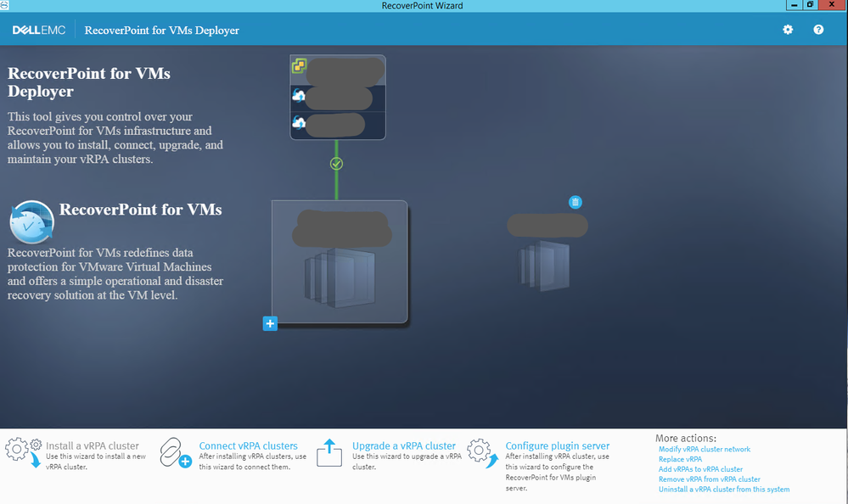Open help question mark icon
This screenshot has width=848, height=504.
(x=818, y=30)
